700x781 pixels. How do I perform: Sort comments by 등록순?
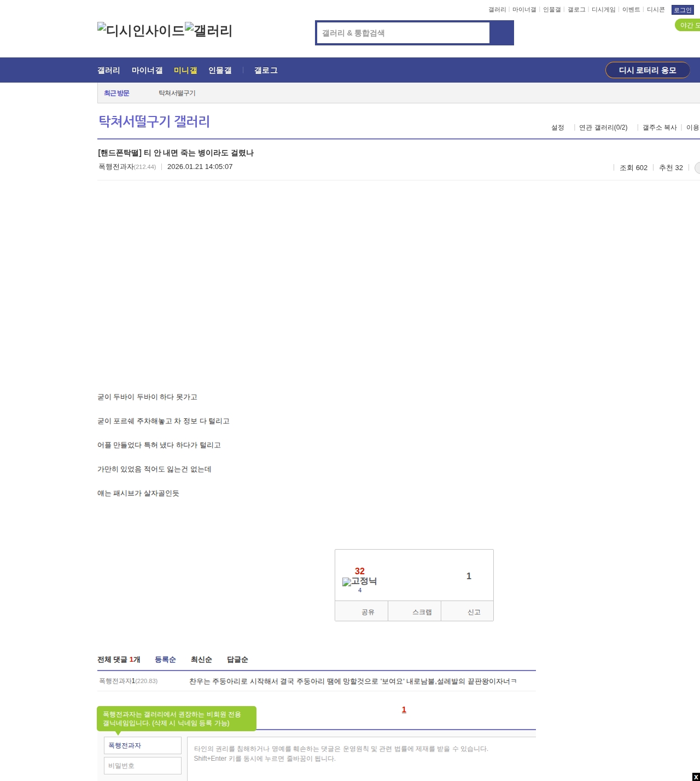(165, 660)
